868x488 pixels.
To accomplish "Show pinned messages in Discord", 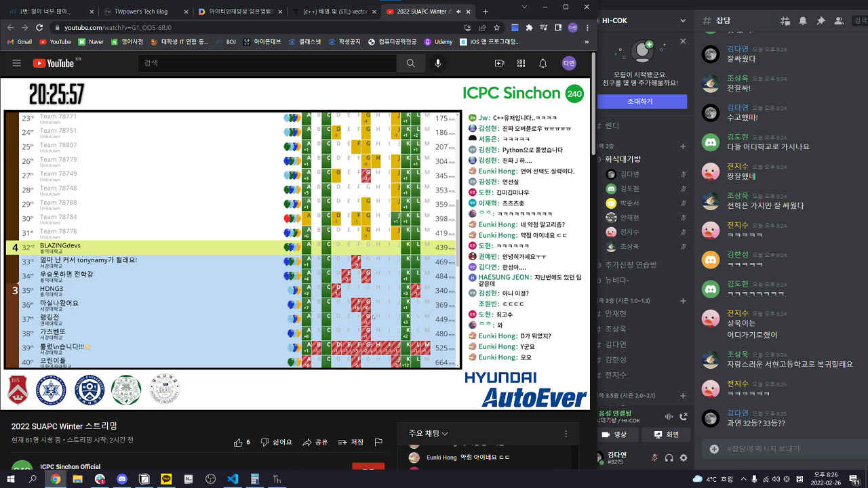I will tap(821, 21).
